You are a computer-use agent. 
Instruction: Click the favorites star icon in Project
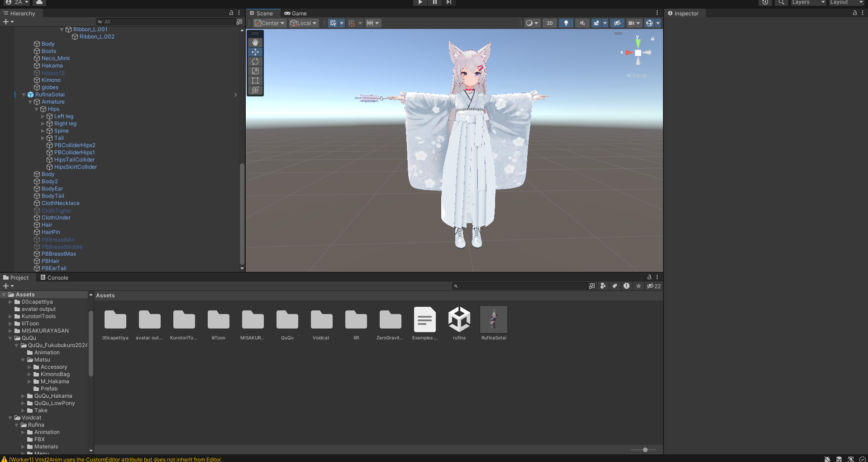tap(639, 286)
